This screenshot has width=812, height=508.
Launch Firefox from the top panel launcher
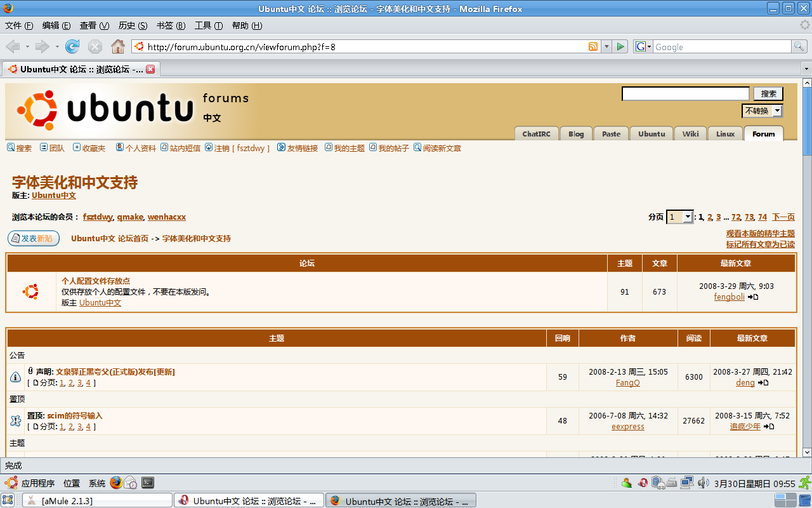pyautogui.click(x=115, y=483)
